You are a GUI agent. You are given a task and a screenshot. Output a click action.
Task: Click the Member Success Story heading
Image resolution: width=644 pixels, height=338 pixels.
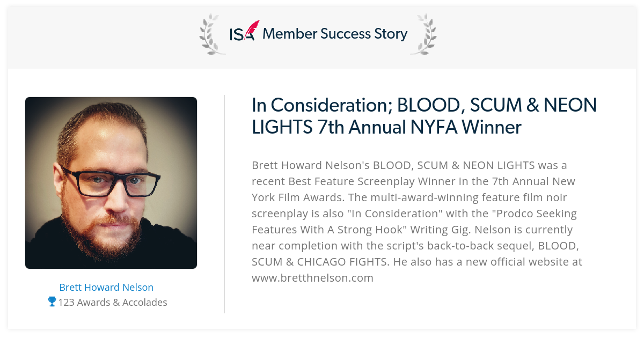coord(335,34)
